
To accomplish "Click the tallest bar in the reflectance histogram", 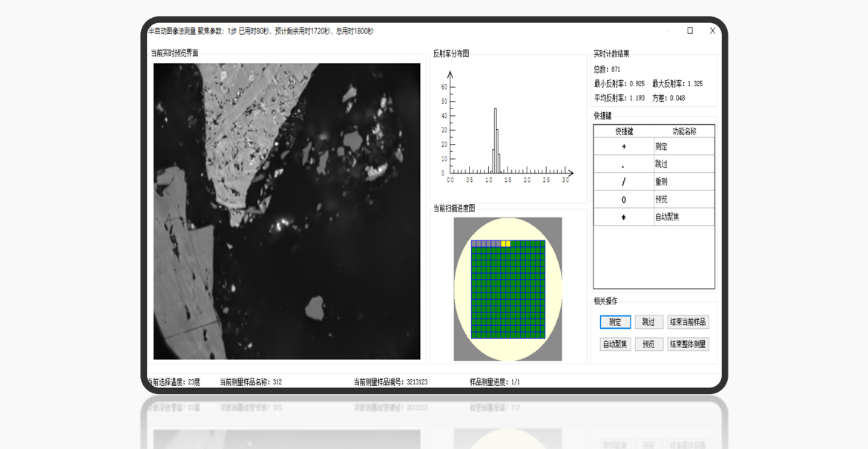I will pos(496,140).
